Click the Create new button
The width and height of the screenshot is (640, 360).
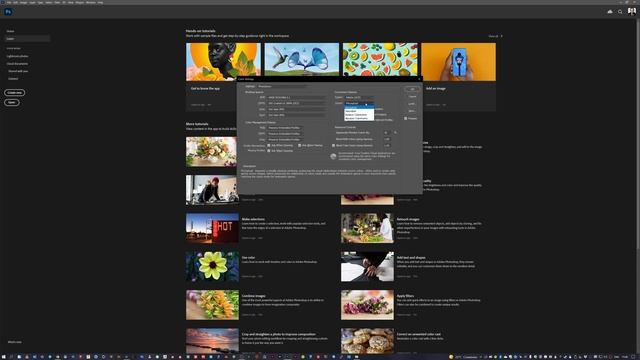(x=15, y=93)
